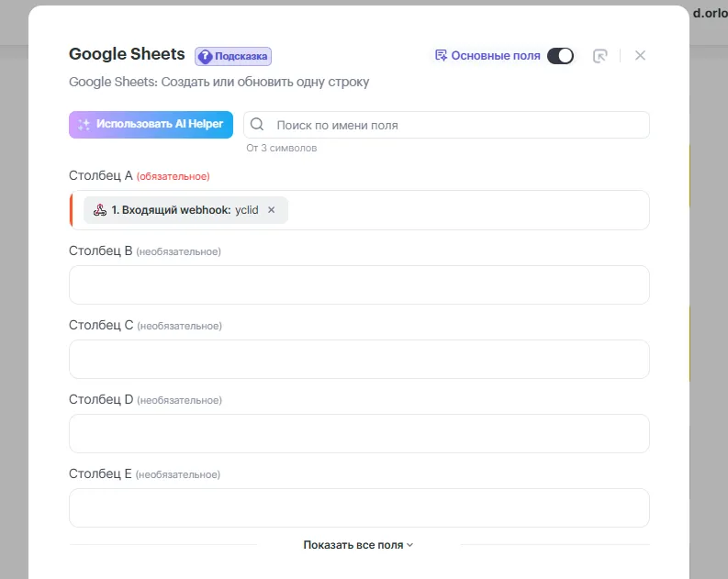Screen dimensions: 728x579
Task: Click into the Столбец D field
Action: [x=359, y=433]
